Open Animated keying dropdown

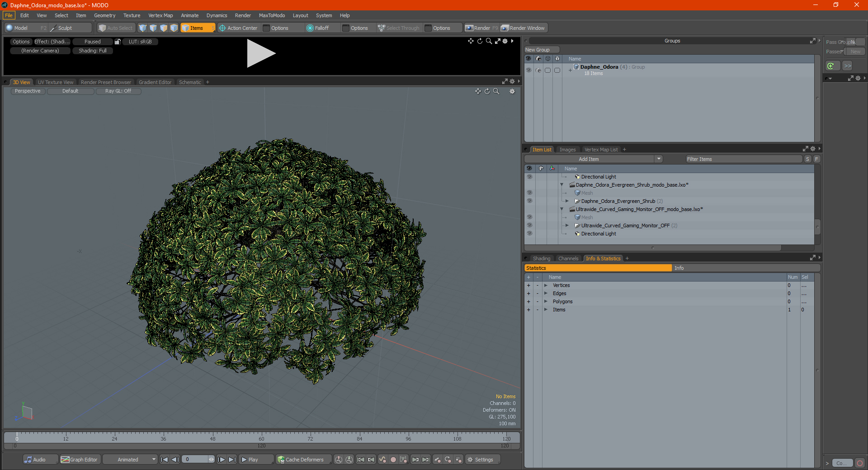[131, 460]
